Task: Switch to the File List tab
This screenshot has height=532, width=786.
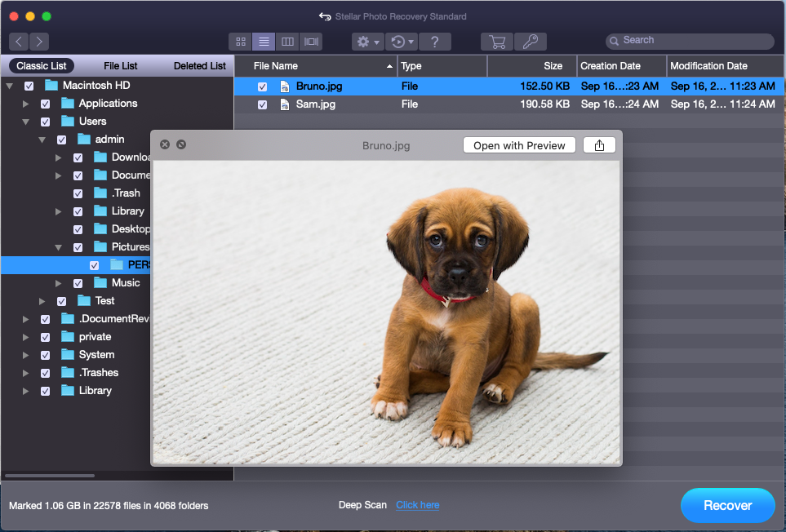Action: click(121, 66)
